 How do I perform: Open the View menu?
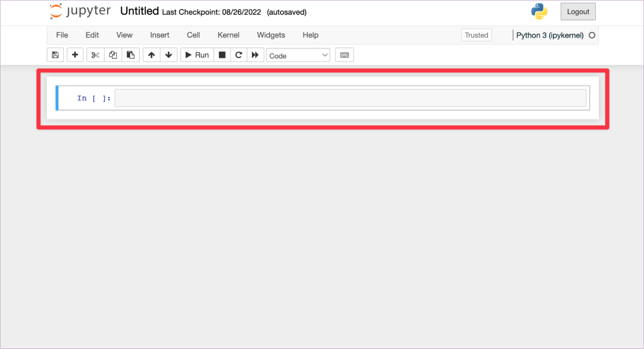point(124,35)
